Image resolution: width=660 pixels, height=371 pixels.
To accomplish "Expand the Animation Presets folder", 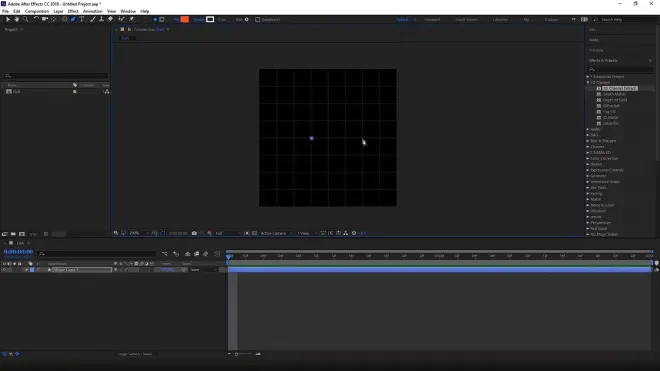I will [x=588, y=77].
